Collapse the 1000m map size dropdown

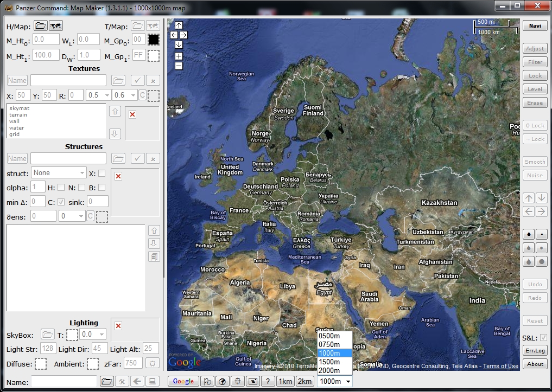(x=334, y=382)
